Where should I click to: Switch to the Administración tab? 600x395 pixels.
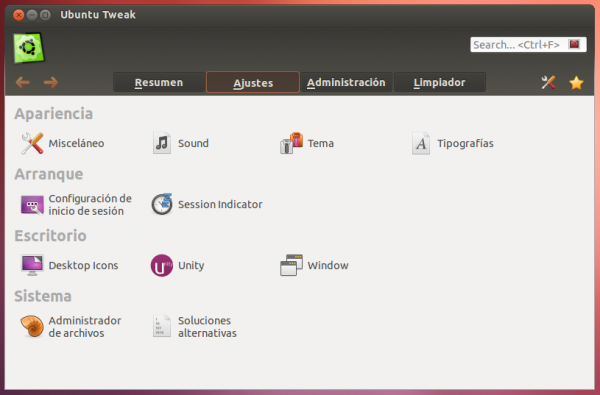pyautogui.click(x=346, y=82)
